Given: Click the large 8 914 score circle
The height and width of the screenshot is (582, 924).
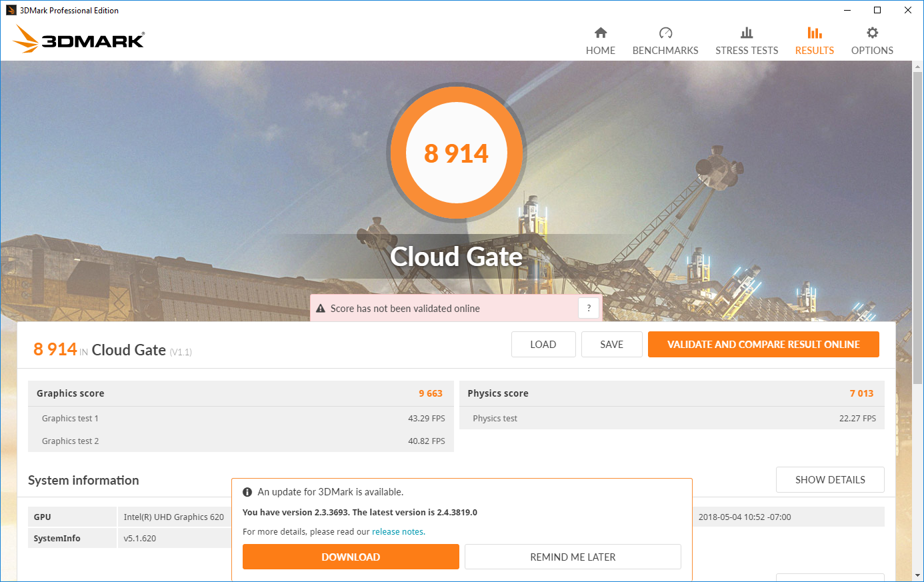Looking at the screenshot, I should tap(457, 153).
